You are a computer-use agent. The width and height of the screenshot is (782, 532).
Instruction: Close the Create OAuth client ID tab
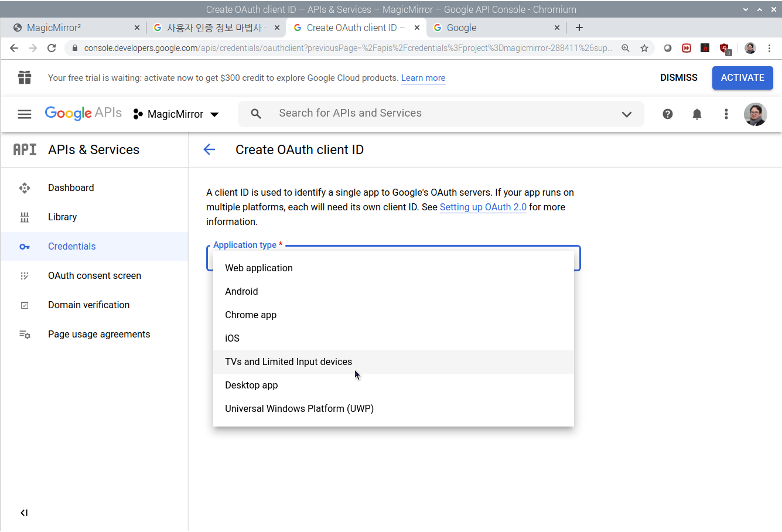[417, 28]
